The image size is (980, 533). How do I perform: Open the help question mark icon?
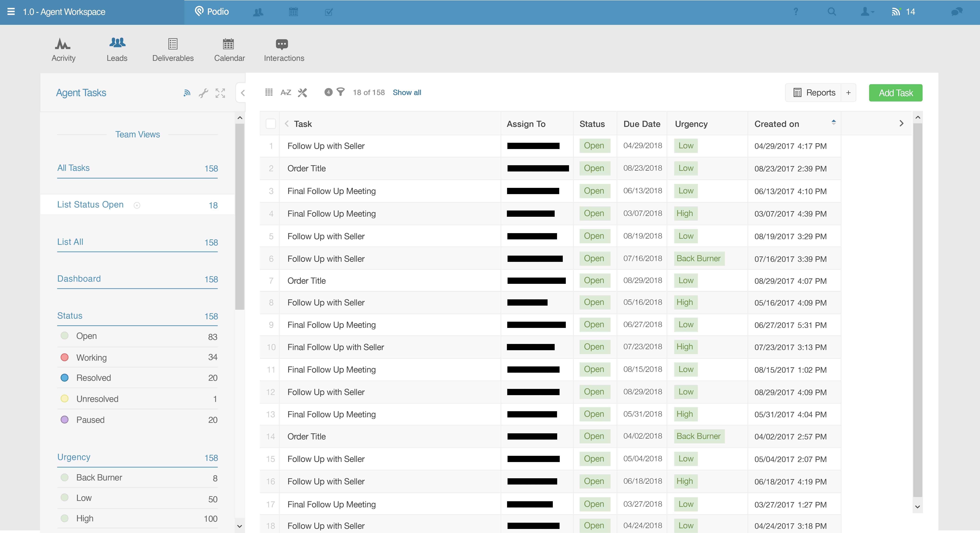pyautogui.click(x=795, y=12)
